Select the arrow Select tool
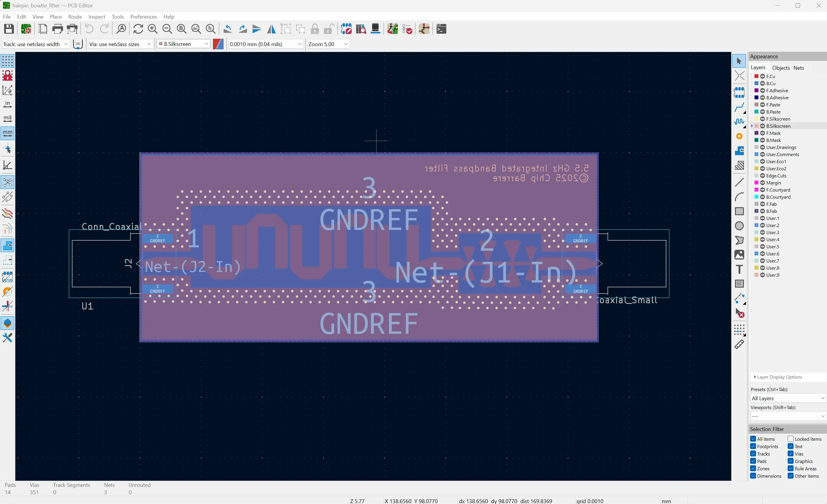The image size is (827, 504). pos(739,61)
